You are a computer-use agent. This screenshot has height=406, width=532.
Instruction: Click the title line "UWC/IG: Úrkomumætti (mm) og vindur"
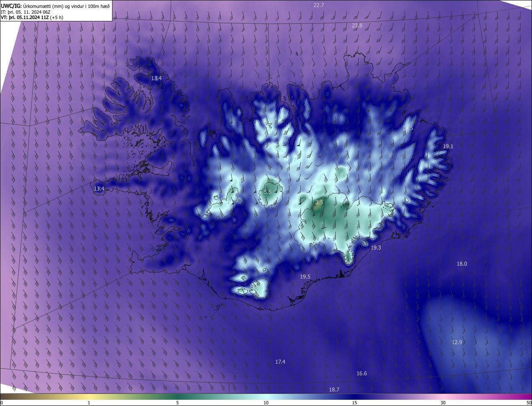55,6
